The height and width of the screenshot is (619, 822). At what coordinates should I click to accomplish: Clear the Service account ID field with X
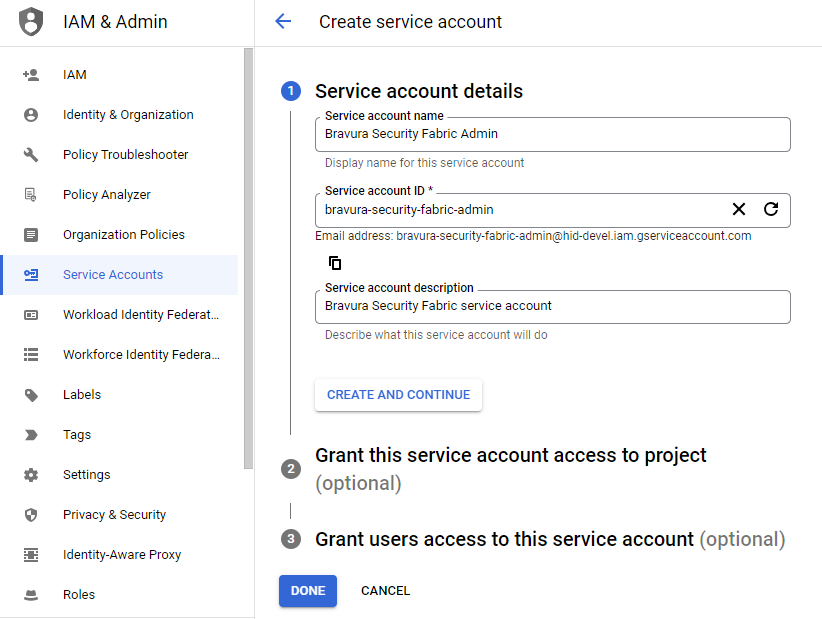pos(739,209)
